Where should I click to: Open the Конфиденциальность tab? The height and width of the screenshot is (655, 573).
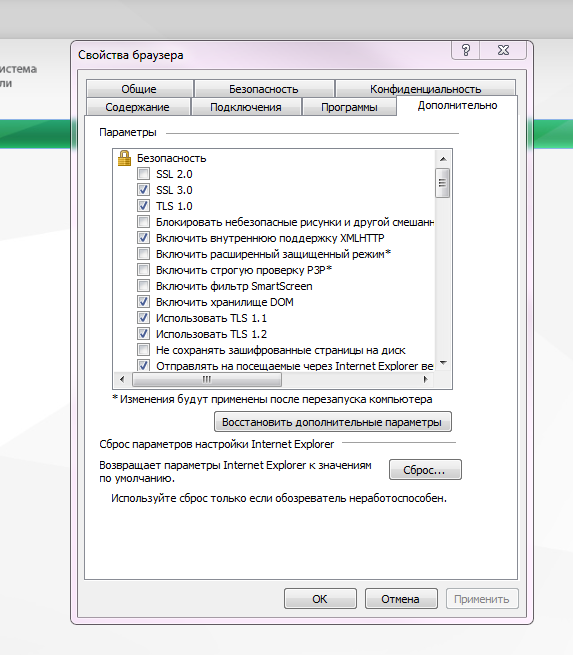point(426,89)
